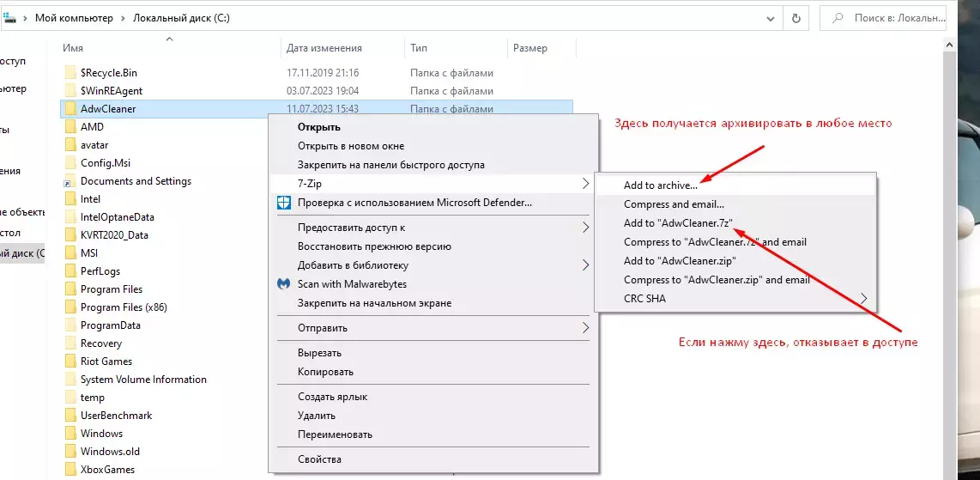This screenshot has width=980, height=480.
Task: Select the $WinREAgent folder icon
Action: point(70,91)
